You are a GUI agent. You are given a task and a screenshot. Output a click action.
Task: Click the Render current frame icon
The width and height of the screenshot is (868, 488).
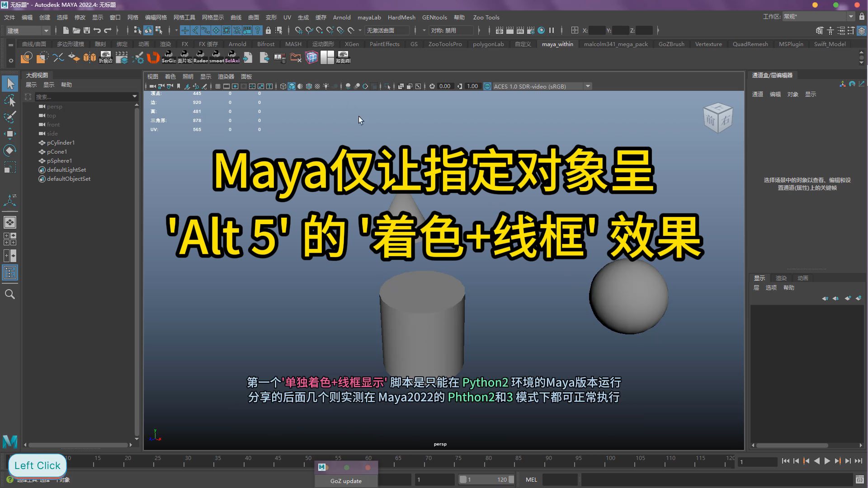(x=510, y=30)
